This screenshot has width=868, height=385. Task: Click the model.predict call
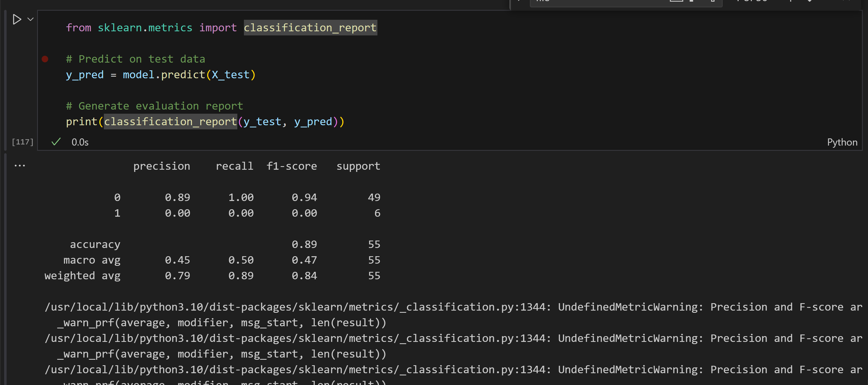pyautogui.click(x=164, y=75)
